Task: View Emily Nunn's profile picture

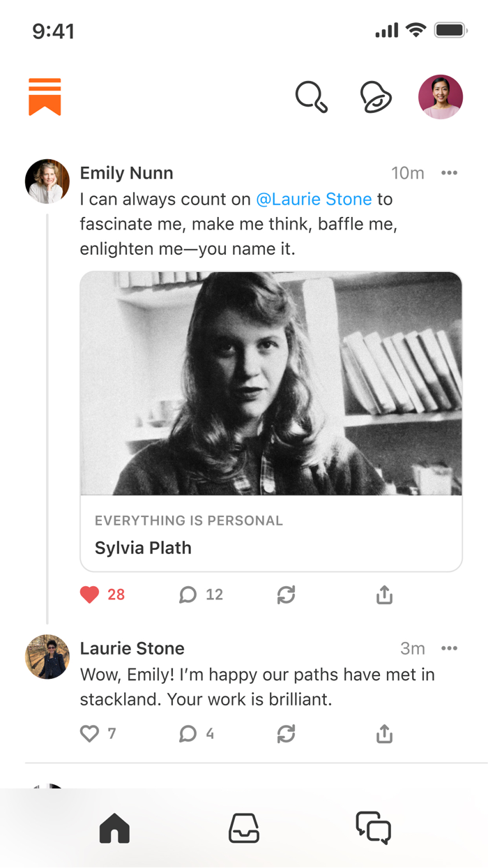Action: (47, 181)
